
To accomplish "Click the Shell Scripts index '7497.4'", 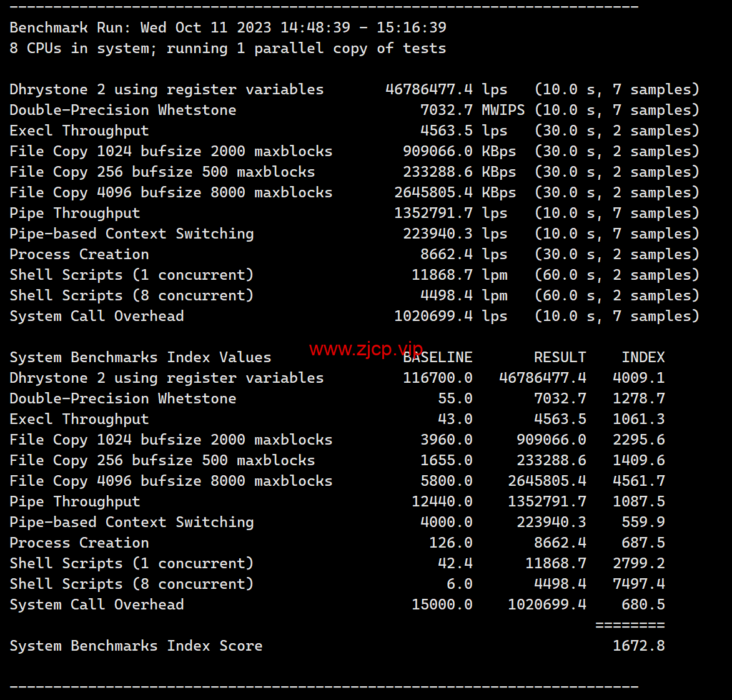I will (639, 583).
